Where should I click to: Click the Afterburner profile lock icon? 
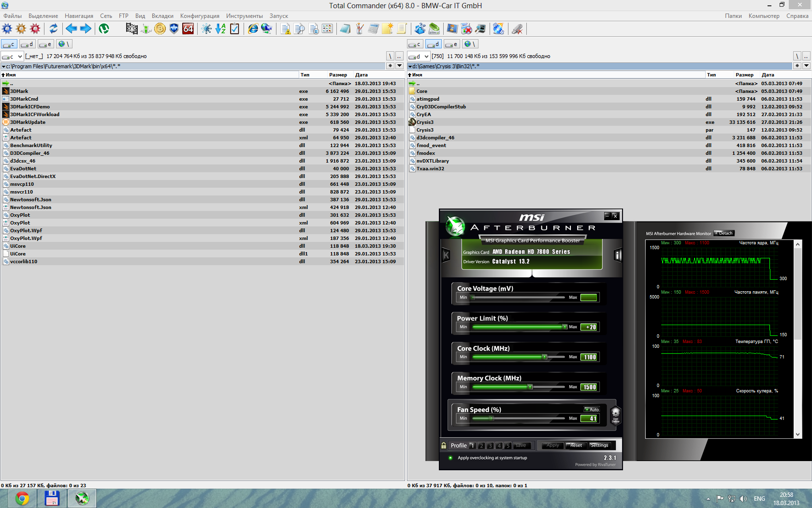[444, 446]
